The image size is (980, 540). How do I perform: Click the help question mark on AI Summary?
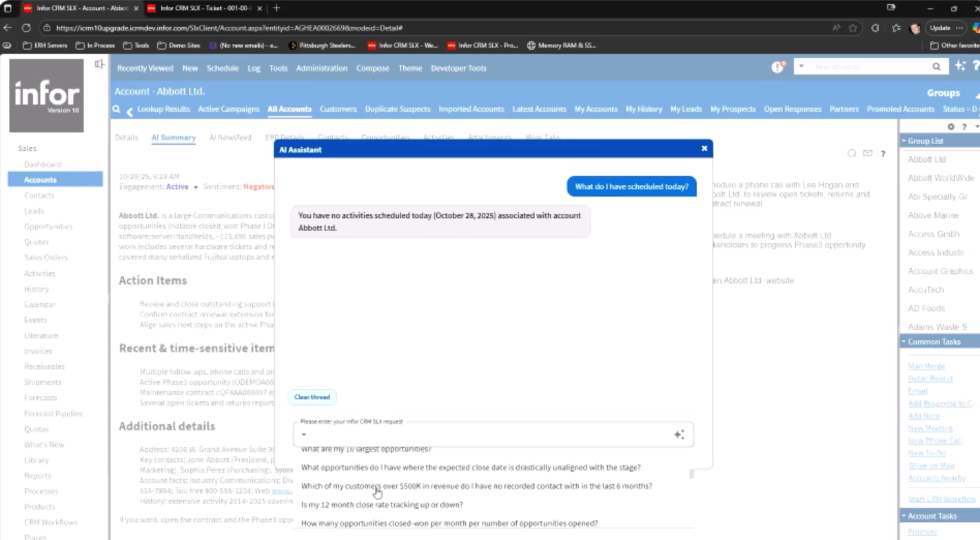click(883, 154)
